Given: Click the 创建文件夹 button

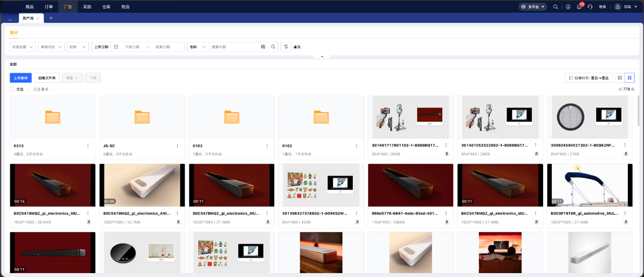Looking at the screenshot, I should (47, 78).
